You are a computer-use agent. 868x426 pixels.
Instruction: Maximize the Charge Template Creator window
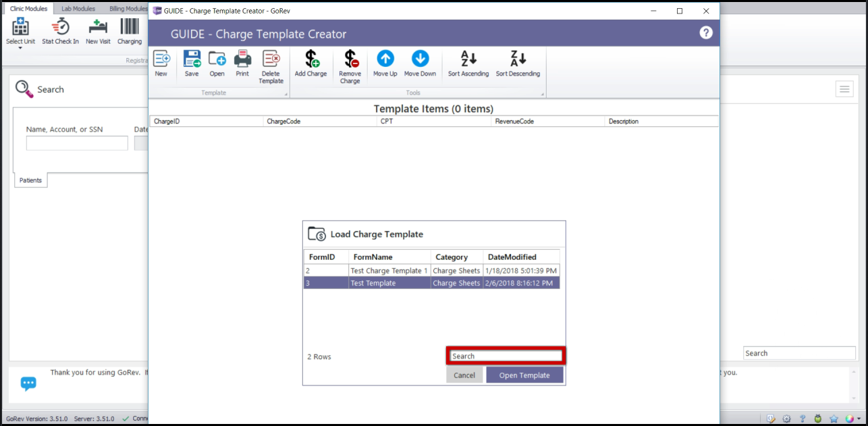(680, 11)
